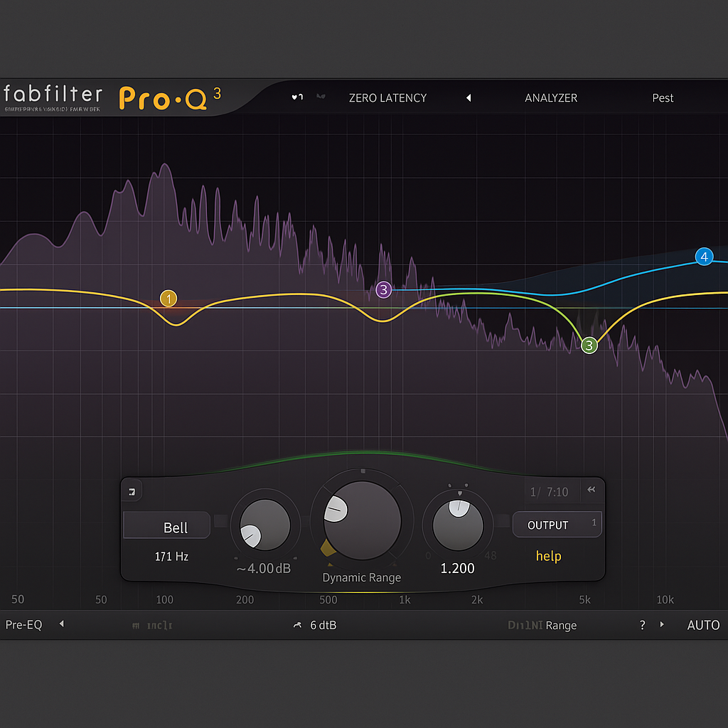Expand the Pre-EQ dropdown arrow
This screenshot has height=728, width=728.
pos(62,624)
